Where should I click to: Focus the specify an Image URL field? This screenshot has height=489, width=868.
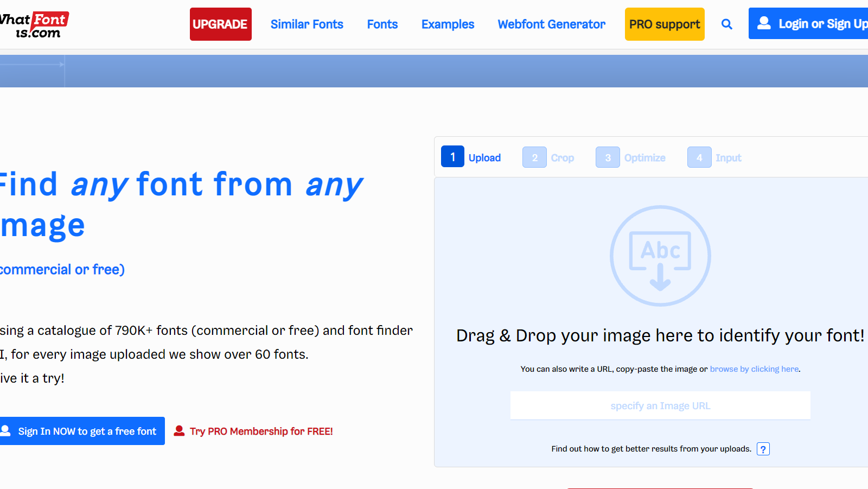click(x=660, y=406)
